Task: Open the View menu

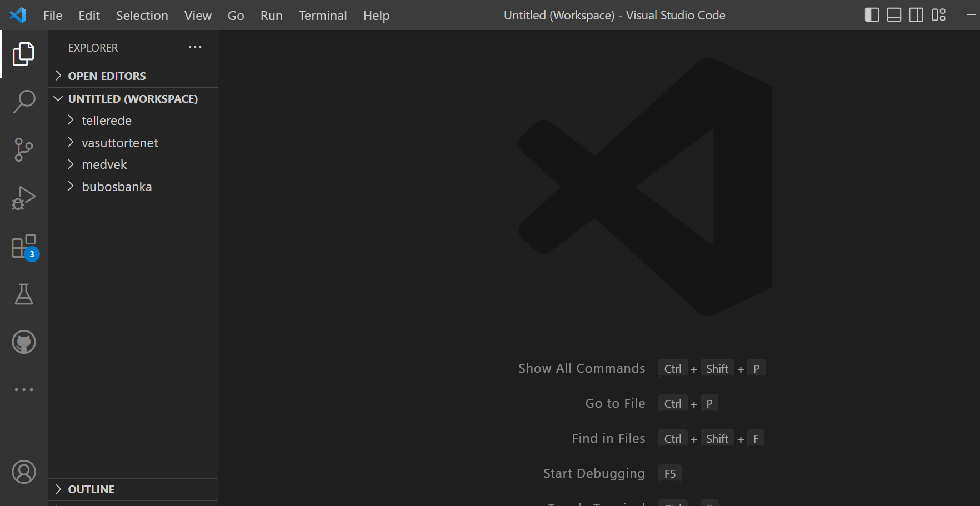Action: click(198, 16)
